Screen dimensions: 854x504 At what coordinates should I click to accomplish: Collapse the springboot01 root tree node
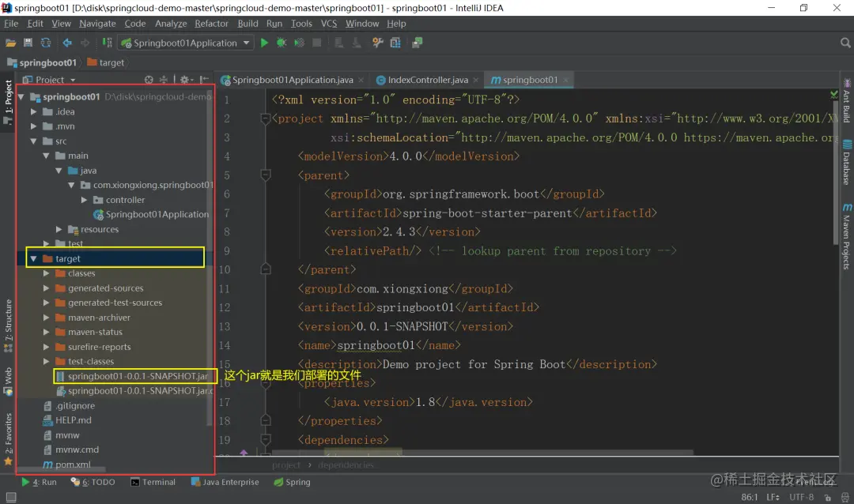[x=21, y=97]
